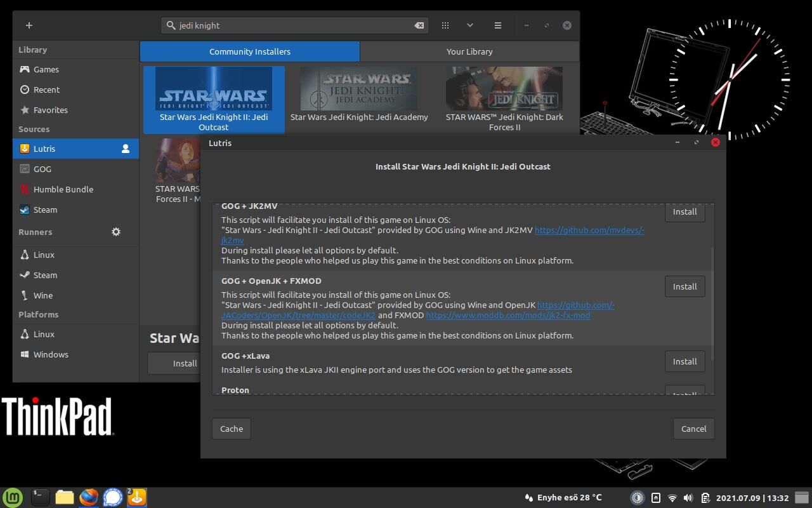Cancel the install dialog
The width and height of the screenshot is (812, 508).
[x=693, y=429]
